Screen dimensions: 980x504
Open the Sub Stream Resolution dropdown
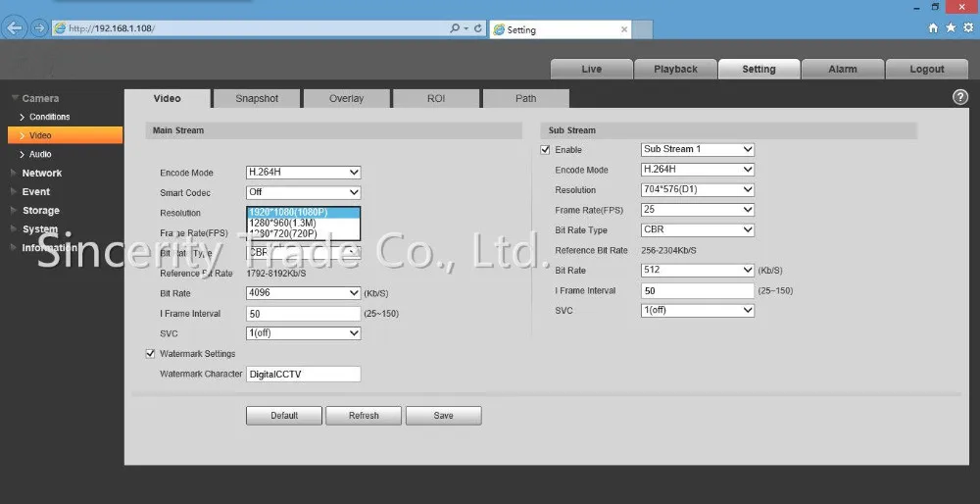click(698, 189)
